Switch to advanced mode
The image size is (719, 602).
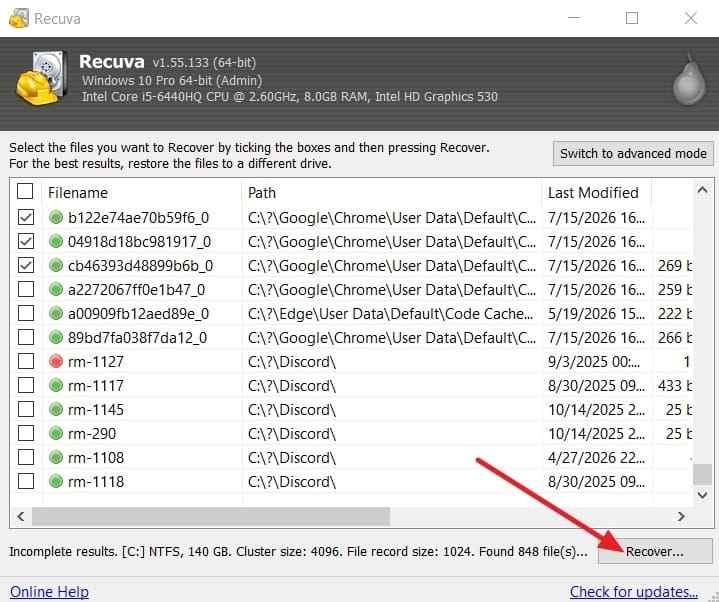click(x=633, y=154)
